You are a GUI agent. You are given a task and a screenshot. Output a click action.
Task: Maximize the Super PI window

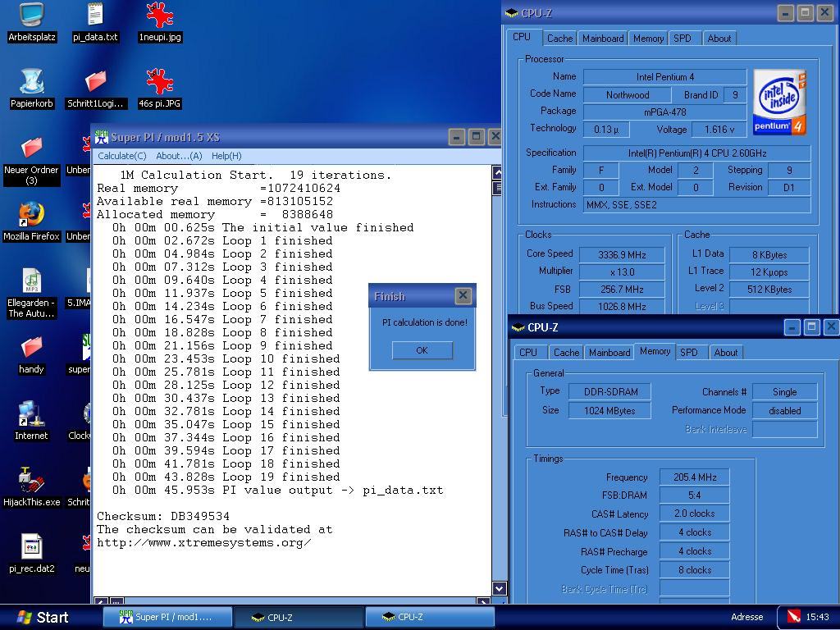pos(476,137)
